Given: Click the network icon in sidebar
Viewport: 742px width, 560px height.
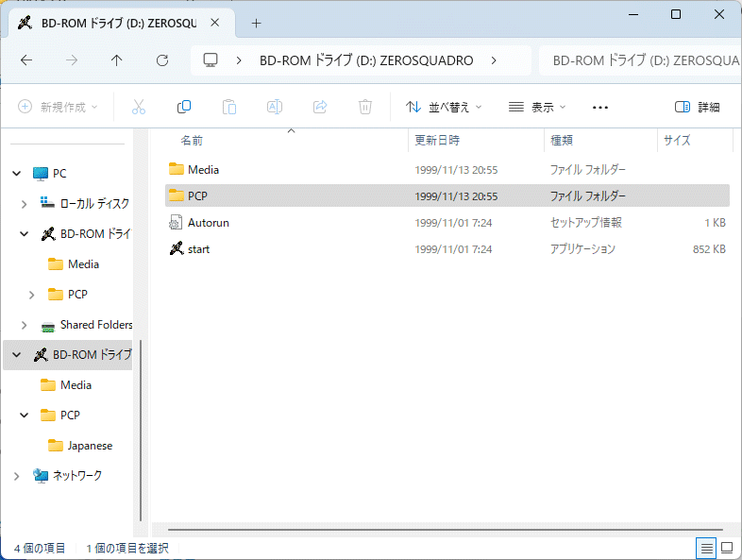Looking at the screenshot, I should tap(41, 475).
